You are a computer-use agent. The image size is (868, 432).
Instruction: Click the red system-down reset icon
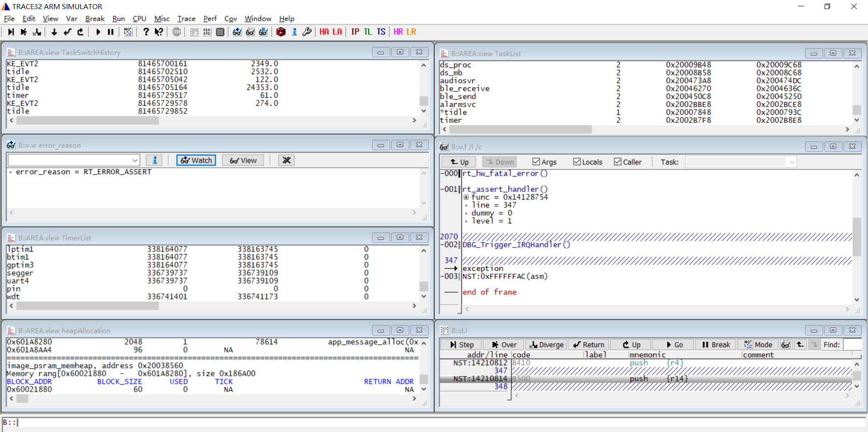pyautogui.click(x=281, y=32)
